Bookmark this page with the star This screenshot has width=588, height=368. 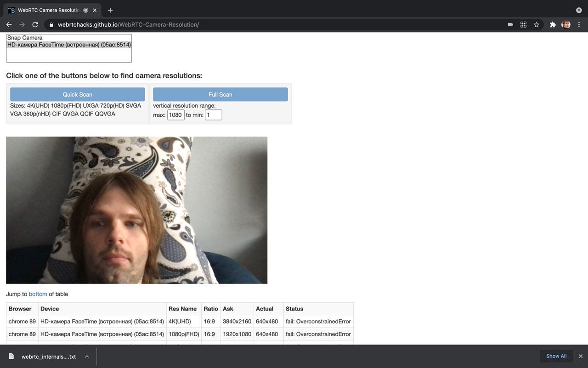point(536,24)
